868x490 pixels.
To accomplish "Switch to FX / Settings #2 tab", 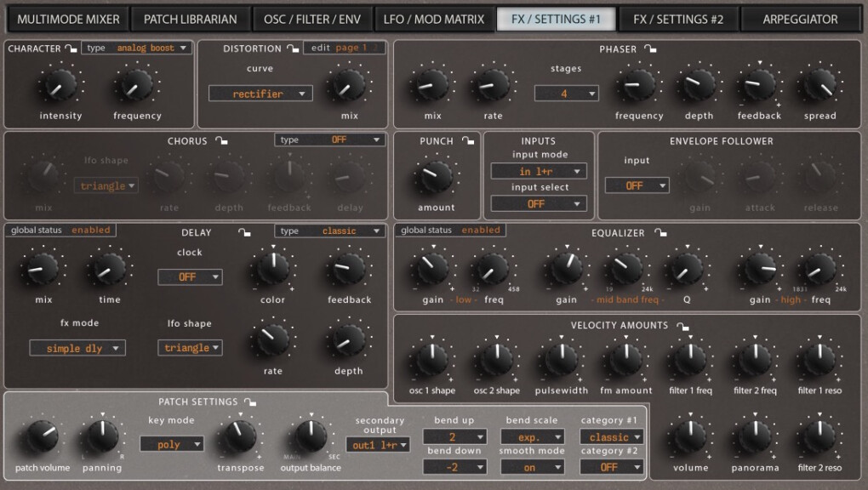I will [x=678, y=20].
